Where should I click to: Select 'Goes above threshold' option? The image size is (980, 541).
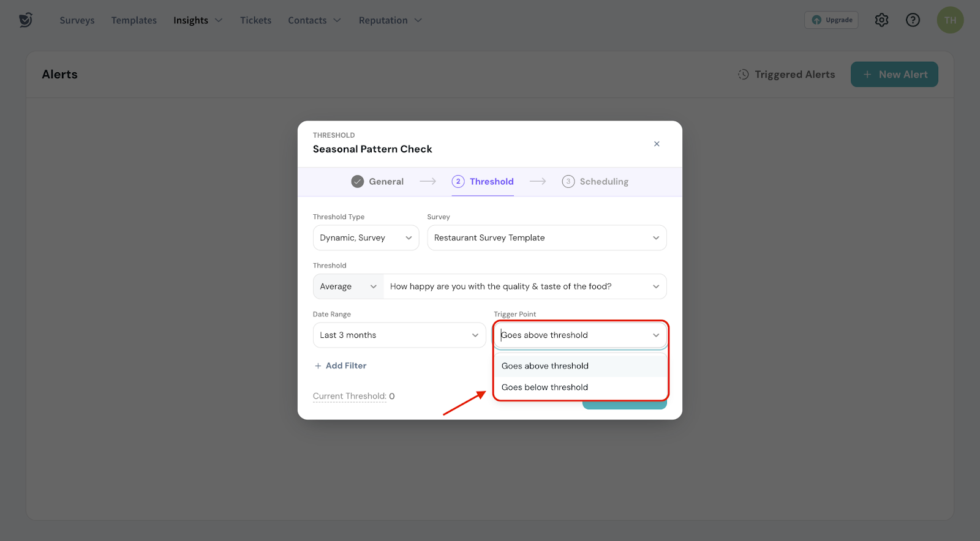[x=545, y=366]
